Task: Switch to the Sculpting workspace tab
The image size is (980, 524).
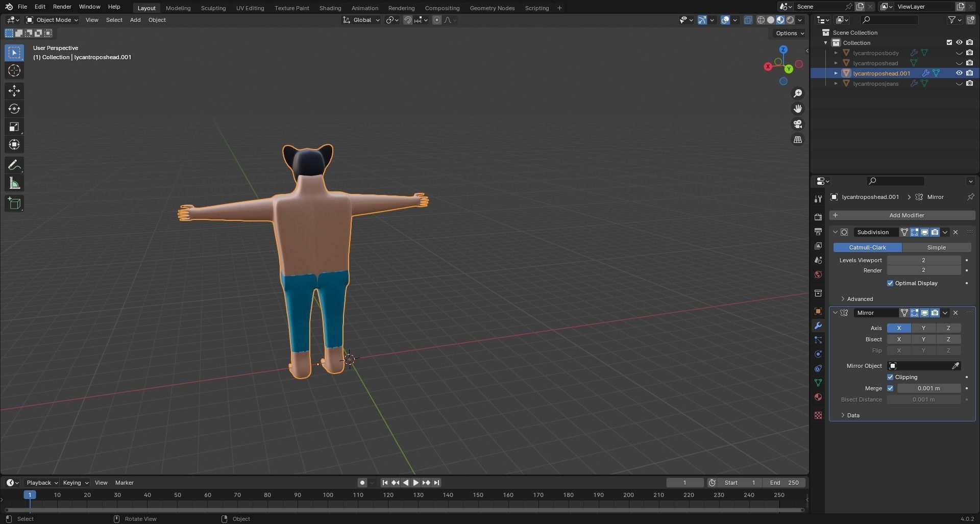Action: point(213,8)
